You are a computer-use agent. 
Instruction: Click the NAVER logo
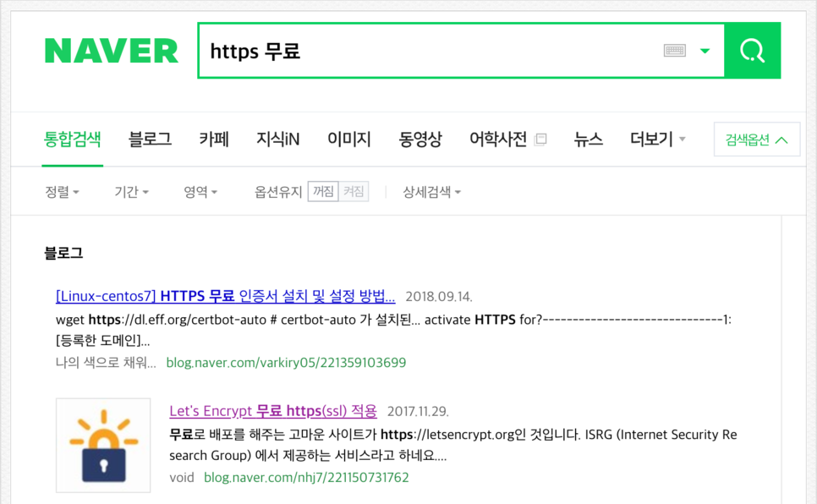(x=112, y=51)
